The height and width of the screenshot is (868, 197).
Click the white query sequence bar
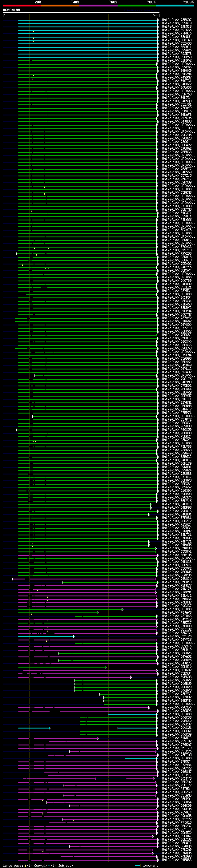click(81, 12)
